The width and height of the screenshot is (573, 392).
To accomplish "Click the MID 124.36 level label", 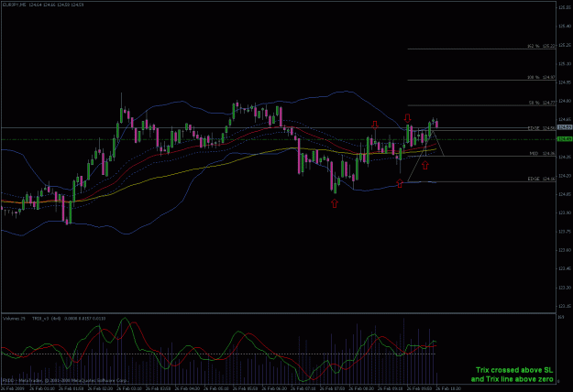I will 543,153.
